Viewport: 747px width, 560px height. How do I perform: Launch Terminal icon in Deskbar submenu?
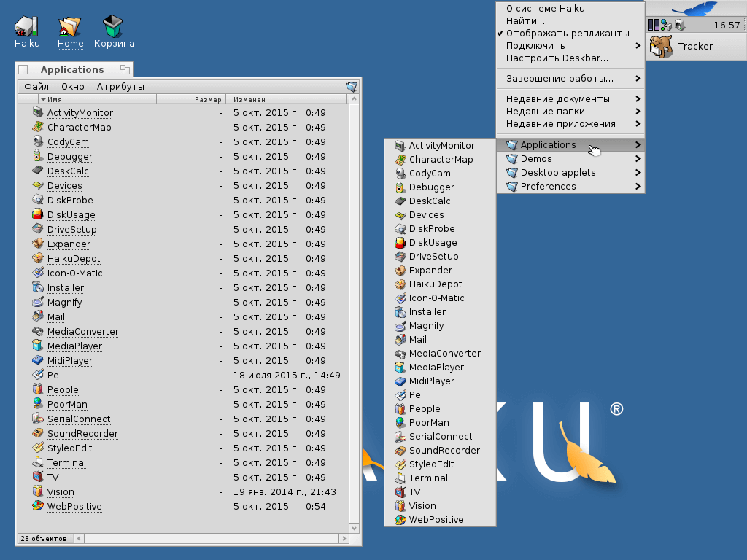pos(400,478)
